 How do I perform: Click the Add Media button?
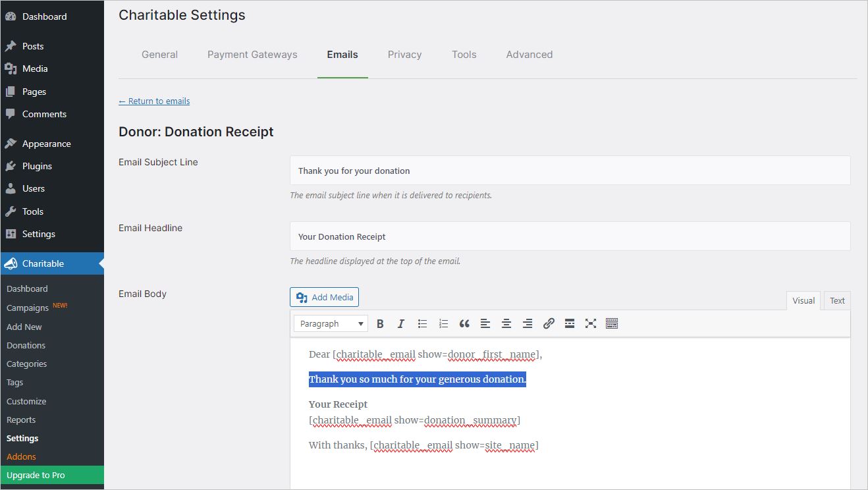coord(324,297)
